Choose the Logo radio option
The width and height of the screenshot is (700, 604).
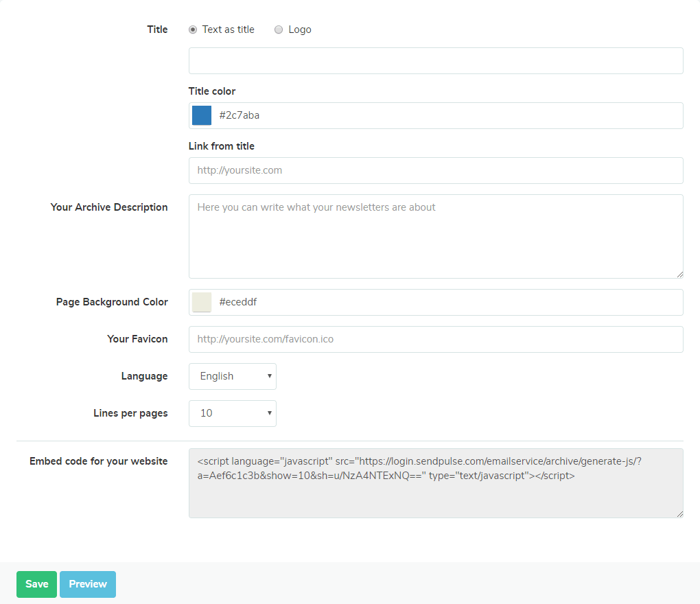[x=279, y=30]
